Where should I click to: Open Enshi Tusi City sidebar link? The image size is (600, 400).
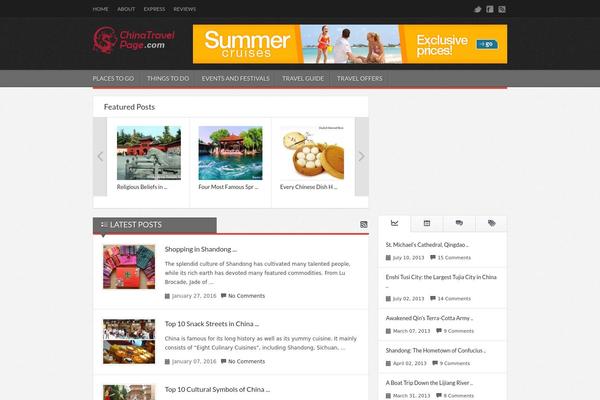coord(441,277)
